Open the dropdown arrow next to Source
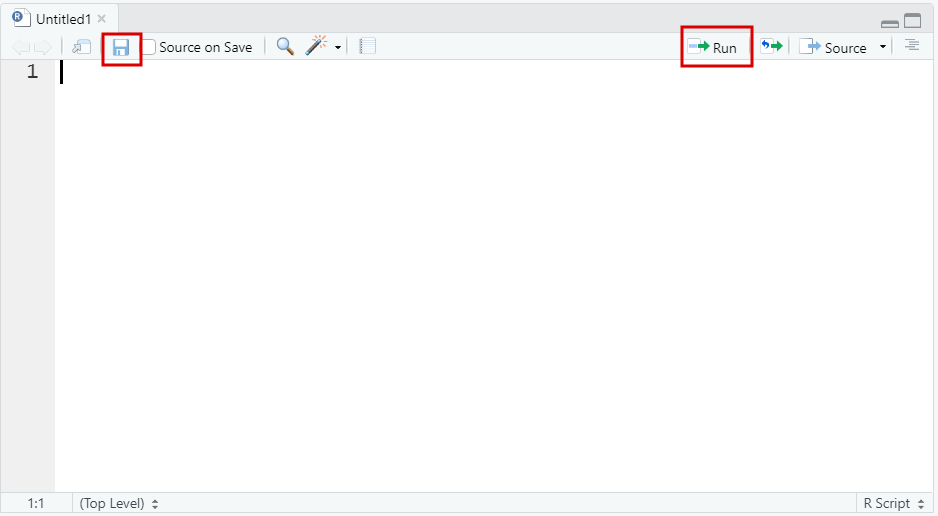This screenshot has width=938, height=516. click(x=882, y=47)
